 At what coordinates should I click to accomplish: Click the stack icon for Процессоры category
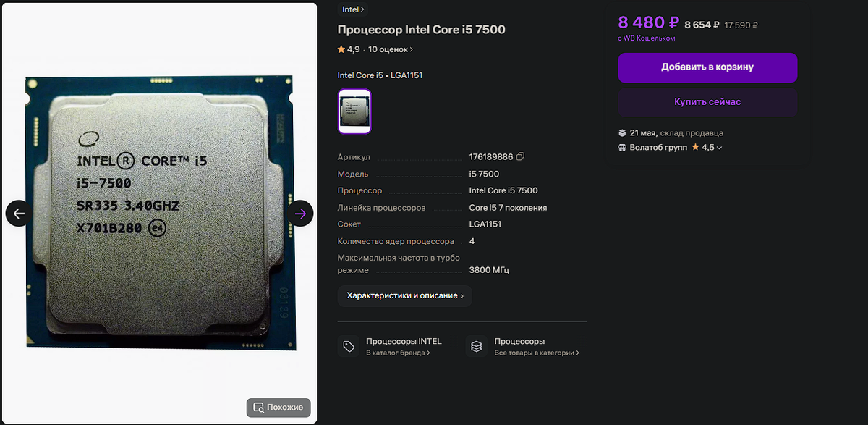(476, 347)
